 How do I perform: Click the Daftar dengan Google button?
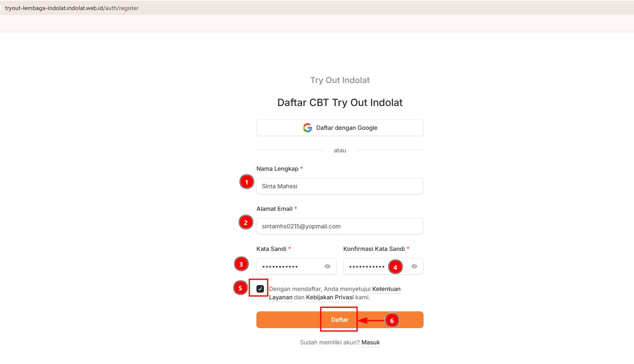coord(340,128)
